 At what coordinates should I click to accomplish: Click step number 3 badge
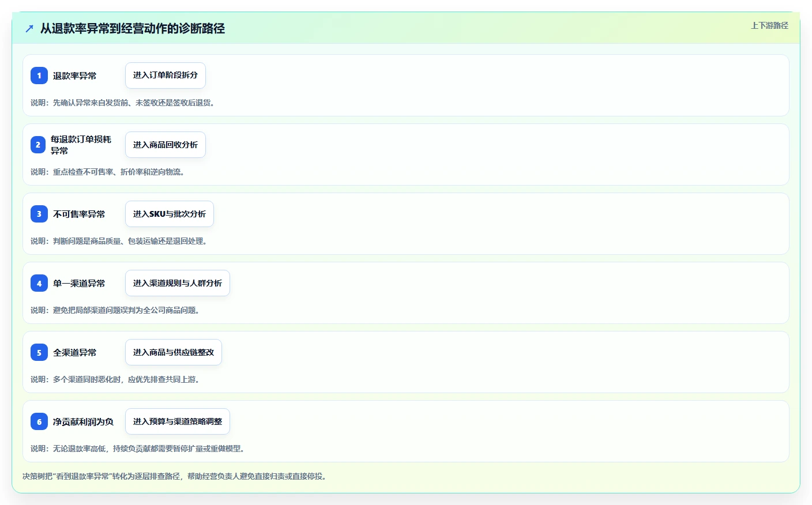[39, 214]
